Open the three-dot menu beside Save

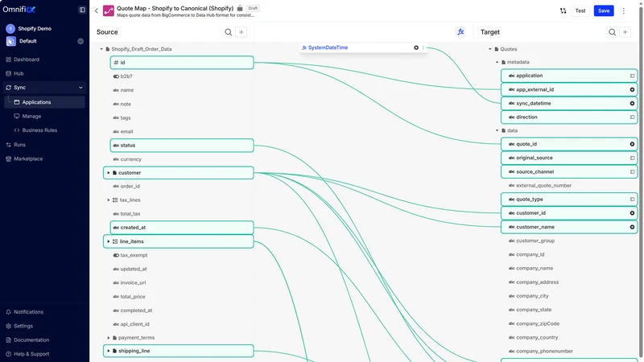(623, 11)
